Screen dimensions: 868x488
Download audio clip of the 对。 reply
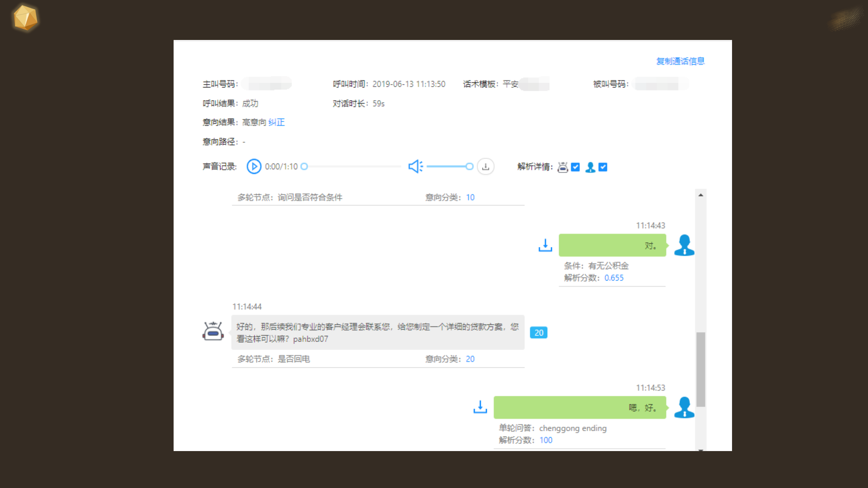click(x=545, y=245)
